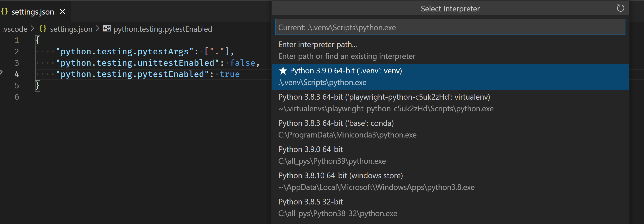Click the interpreter search input field
This screenshot has height=224, width=644.
[x=450, y=27]
